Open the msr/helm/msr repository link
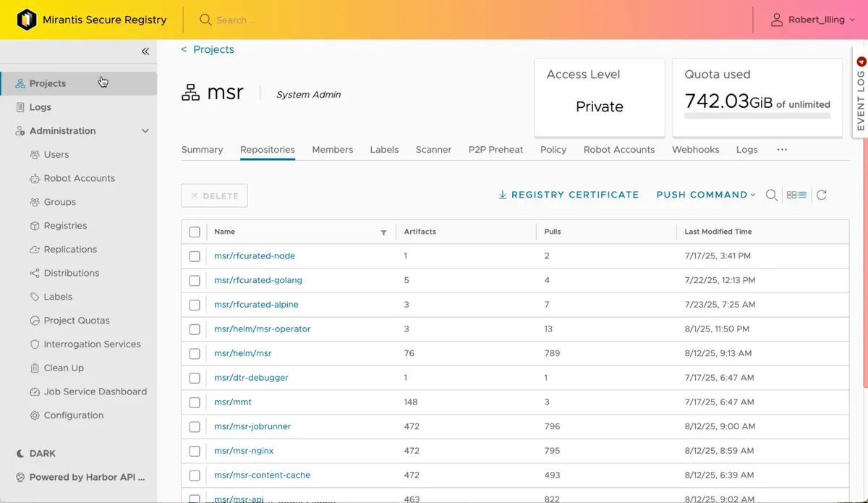868x503 pixels. pyautogui.click(x=243, y=354)
